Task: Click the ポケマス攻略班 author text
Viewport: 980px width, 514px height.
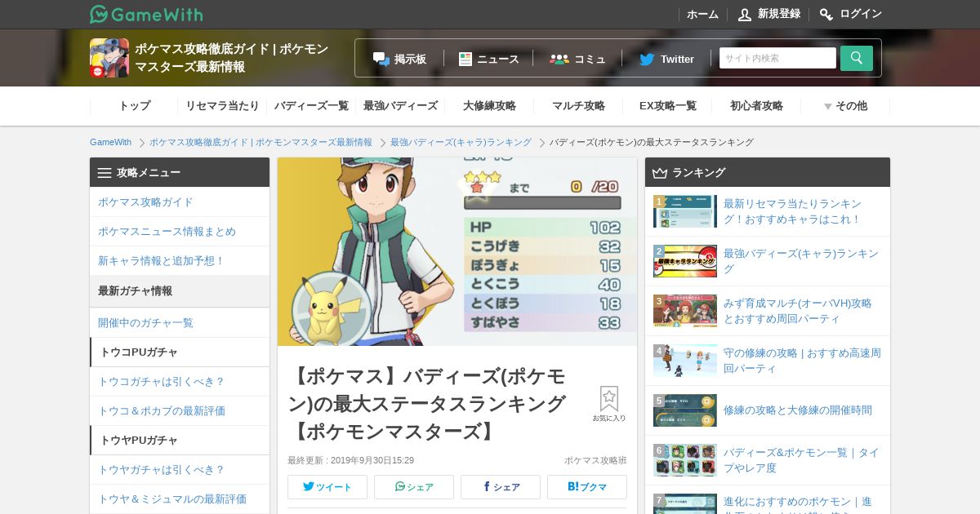Action: [595, 460]
